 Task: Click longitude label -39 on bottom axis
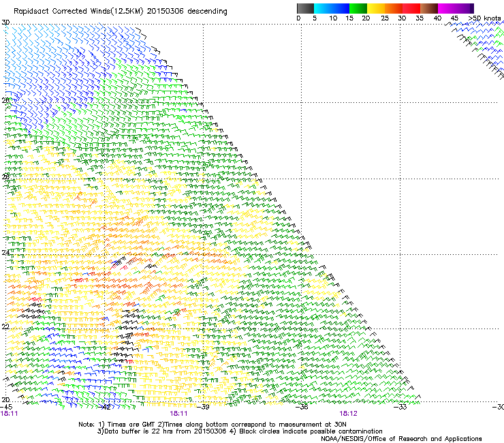(x=203, y=407)
